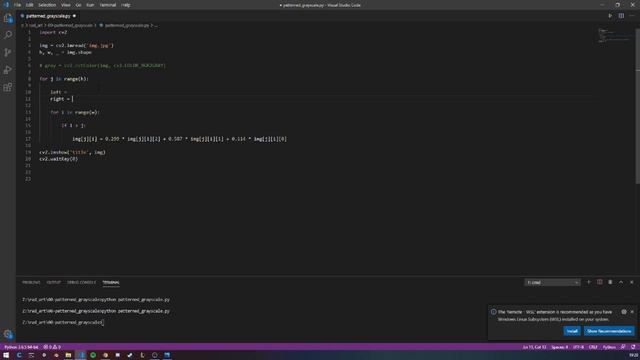The height and width of the screenshot is (360, 640).
Task: Open the Edit menu
Action: click(x=30, y=5)
